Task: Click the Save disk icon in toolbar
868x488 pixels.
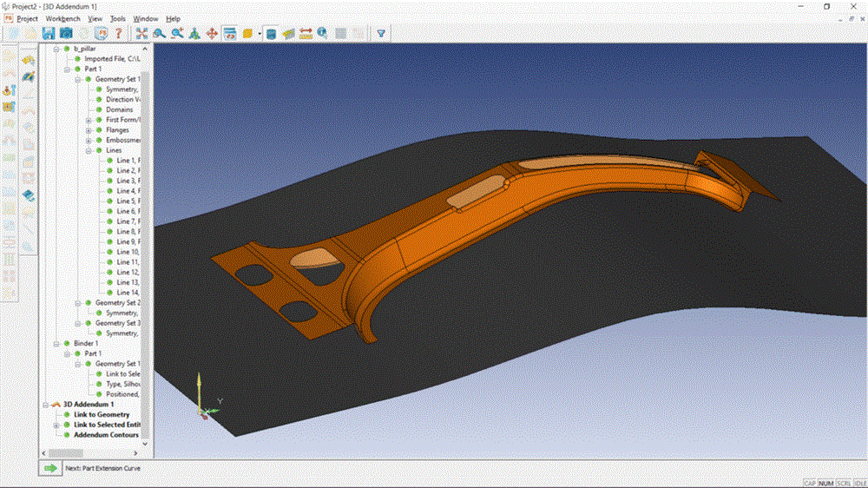Action: (x=49, y=33)
